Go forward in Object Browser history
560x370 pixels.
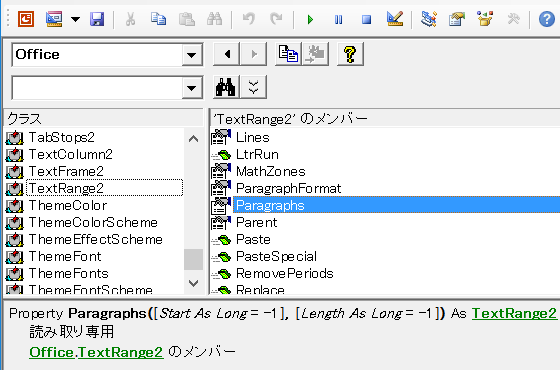point(254,54)
